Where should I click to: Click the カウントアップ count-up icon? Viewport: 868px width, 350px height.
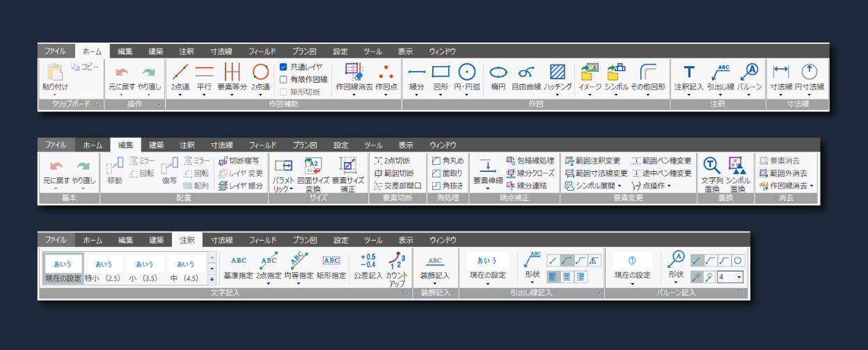(397, 260)
